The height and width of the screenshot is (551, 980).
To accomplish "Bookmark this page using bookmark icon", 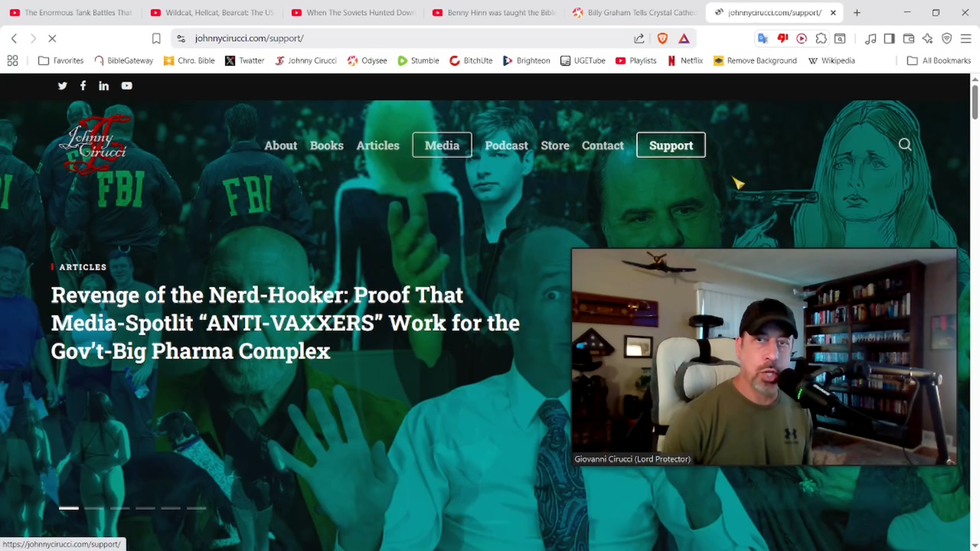I will pos(156,38).
